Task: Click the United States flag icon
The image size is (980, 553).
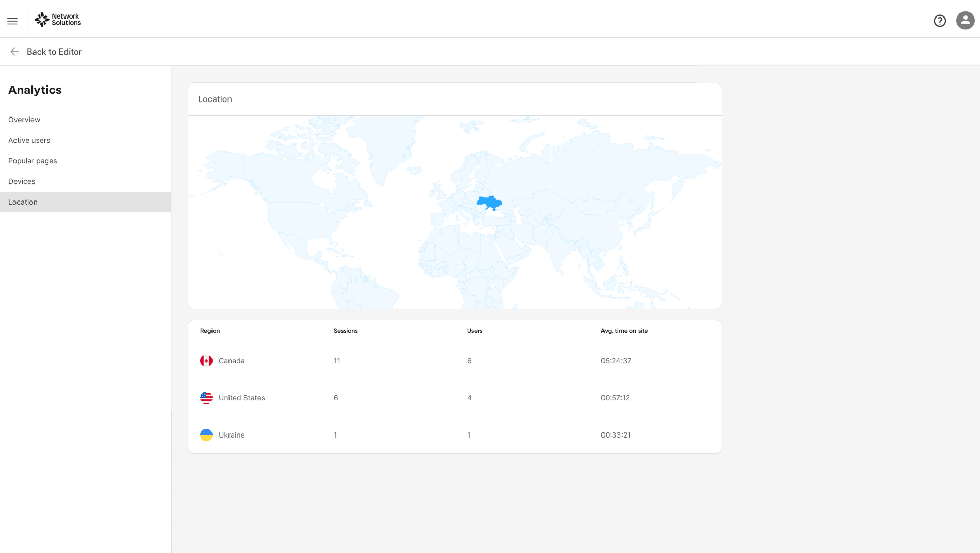Action: pyautogui.click(x=206, y=398)
